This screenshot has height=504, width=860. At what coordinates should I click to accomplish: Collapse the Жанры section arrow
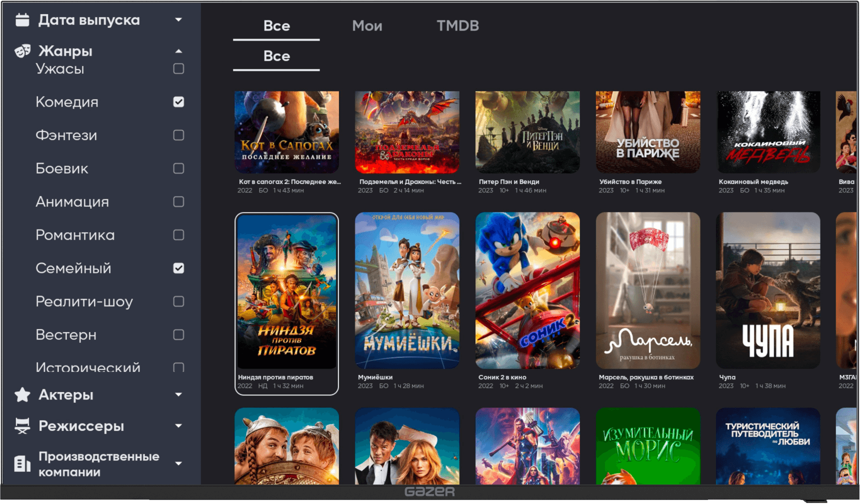pos(178,51)
